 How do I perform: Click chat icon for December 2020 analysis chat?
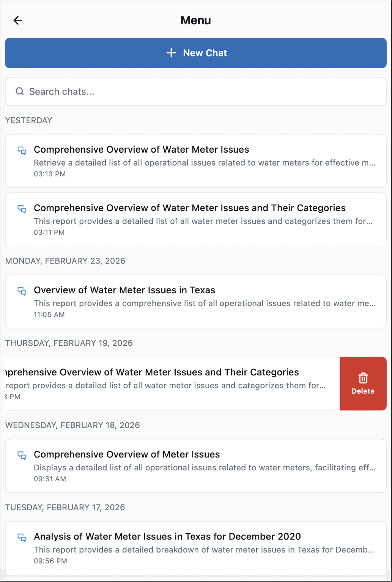click(x=22, y=538)
